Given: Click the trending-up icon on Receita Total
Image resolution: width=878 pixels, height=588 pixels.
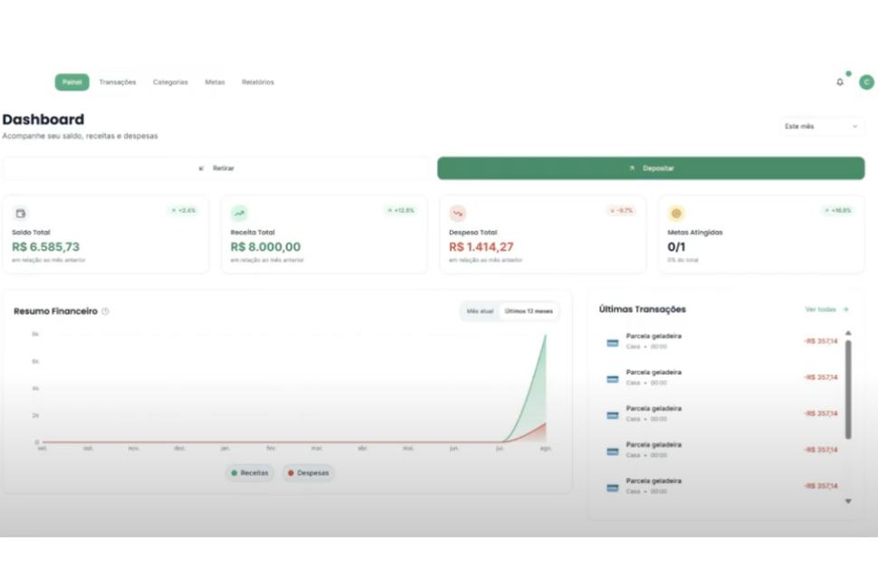Looking at the screenshot, I should 239,213.
